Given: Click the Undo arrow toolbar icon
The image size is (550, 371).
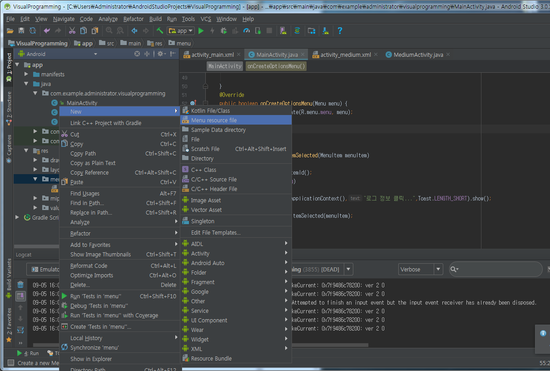Looking at the screenshot, I should (x=47, y=31).
